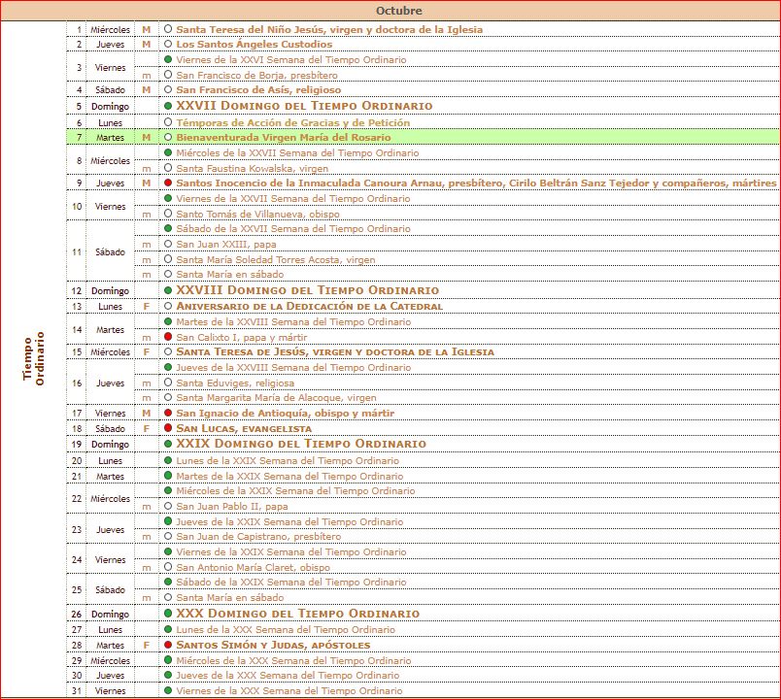
Task: Click the red circle beside San Ignacio de Antioquía
Action: point(169,414)
